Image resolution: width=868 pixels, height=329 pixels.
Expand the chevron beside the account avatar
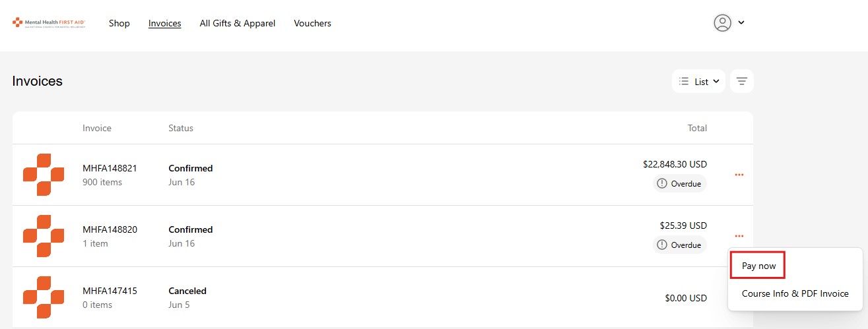[741, 23]
